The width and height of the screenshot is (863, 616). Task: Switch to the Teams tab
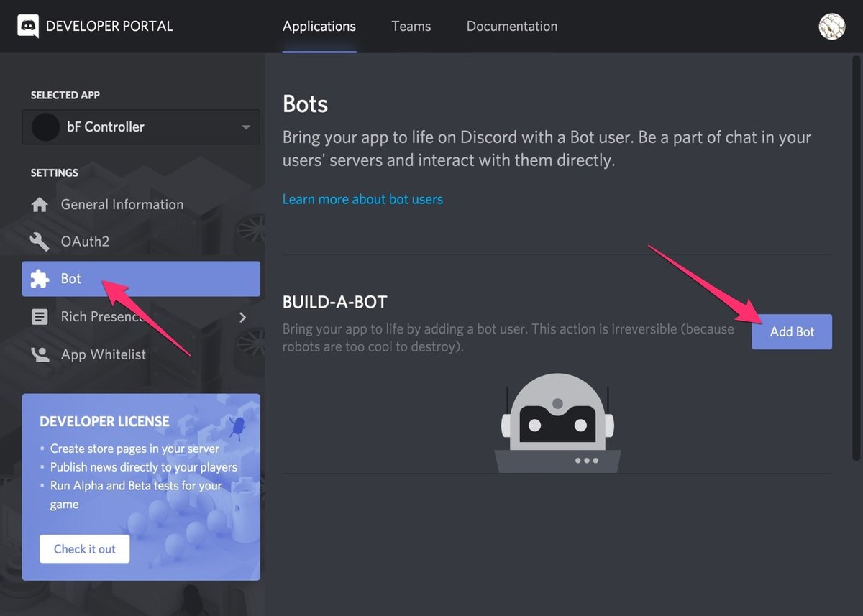point(411,27)
